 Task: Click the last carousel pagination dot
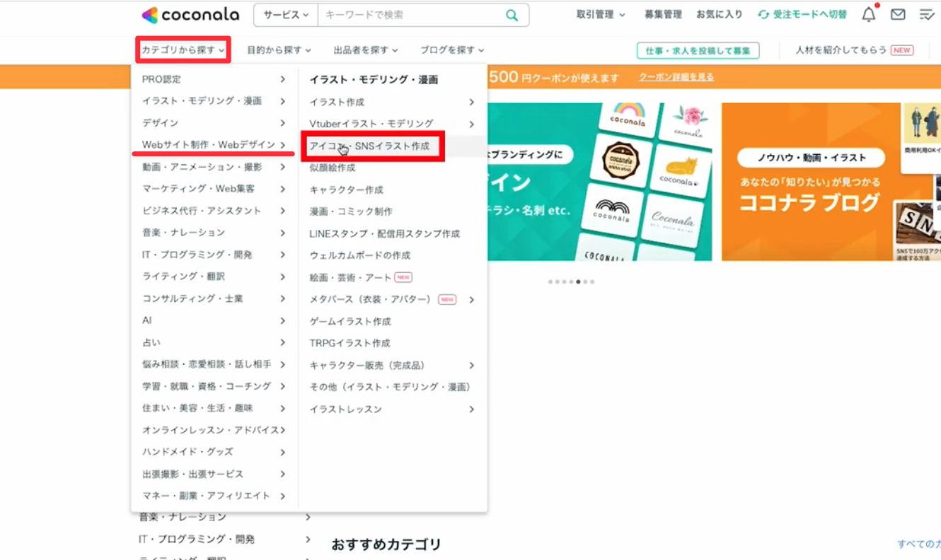coord(590,281)
